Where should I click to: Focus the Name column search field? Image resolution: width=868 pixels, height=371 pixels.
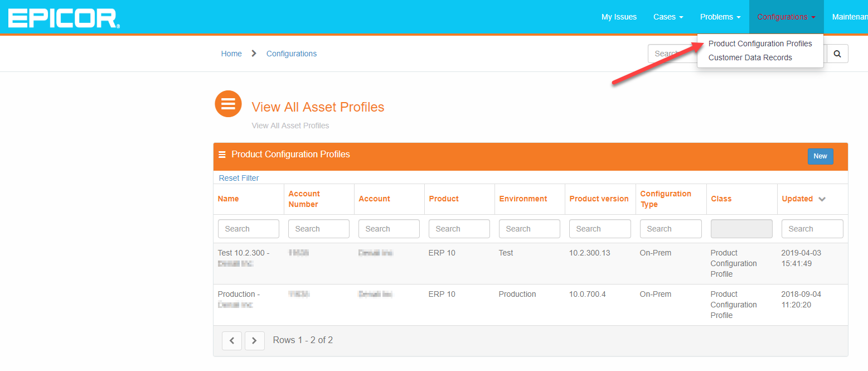click(249, 229)
